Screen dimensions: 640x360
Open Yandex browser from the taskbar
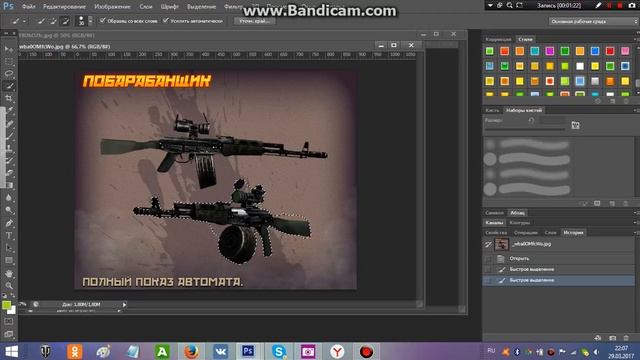(337, 351)
